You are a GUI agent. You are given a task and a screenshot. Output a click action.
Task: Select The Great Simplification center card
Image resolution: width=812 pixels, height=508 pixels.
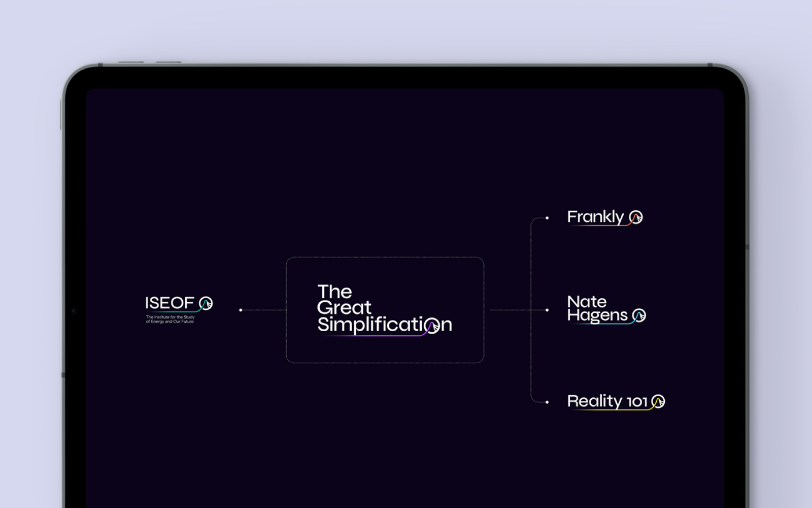pos(385,310)
